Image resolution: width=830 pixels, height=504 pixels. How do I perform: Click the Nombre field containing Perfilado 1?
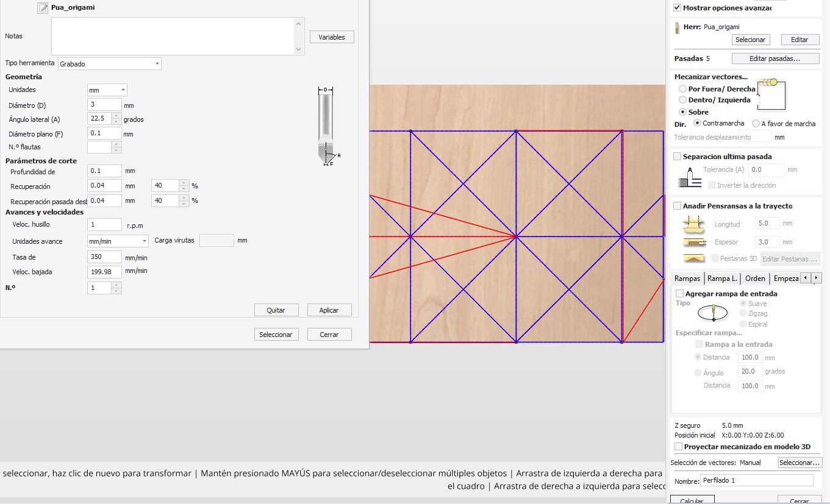pyautogui.click(x=756, y=481)
